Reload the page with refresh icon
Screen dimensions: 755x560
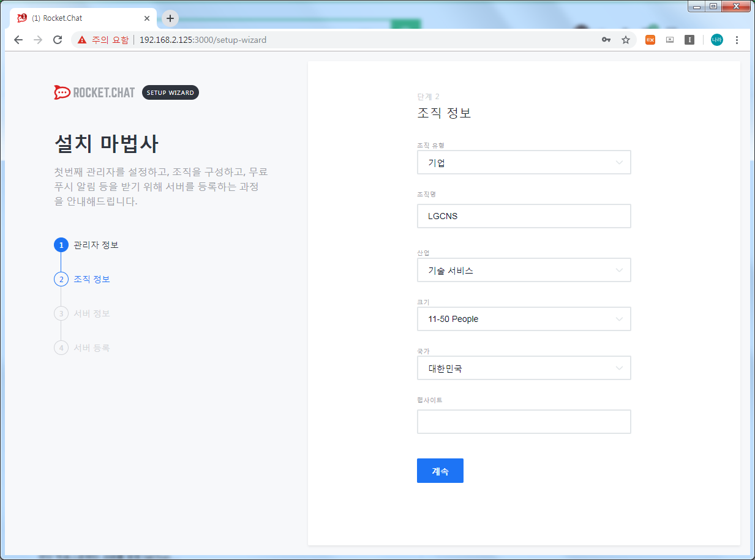[58, 40]
